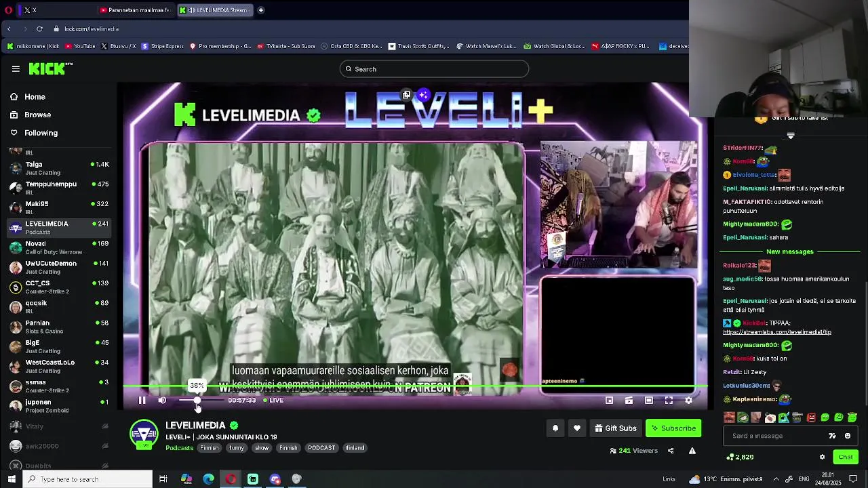868x488 pixels.
Task: Open the streamlabs tip link in chat
Action: (776, 332)
